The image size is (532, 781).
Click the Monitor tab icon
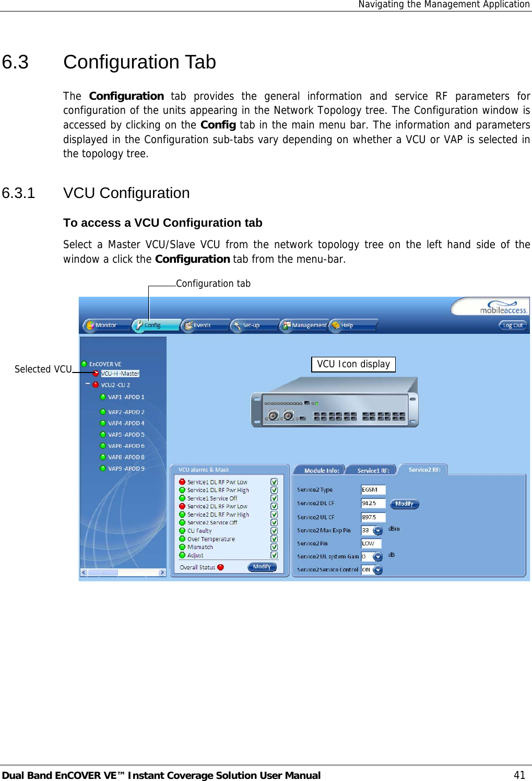90,325
